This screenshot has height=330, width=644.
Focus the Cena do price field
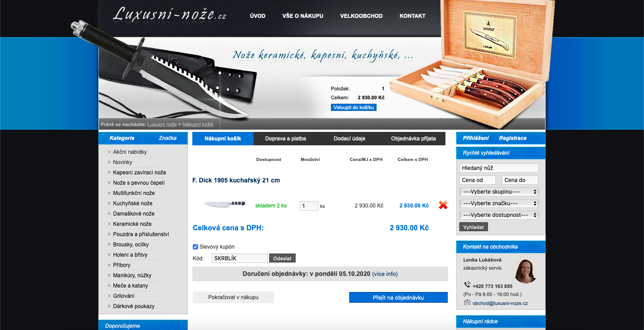[520, 180]
